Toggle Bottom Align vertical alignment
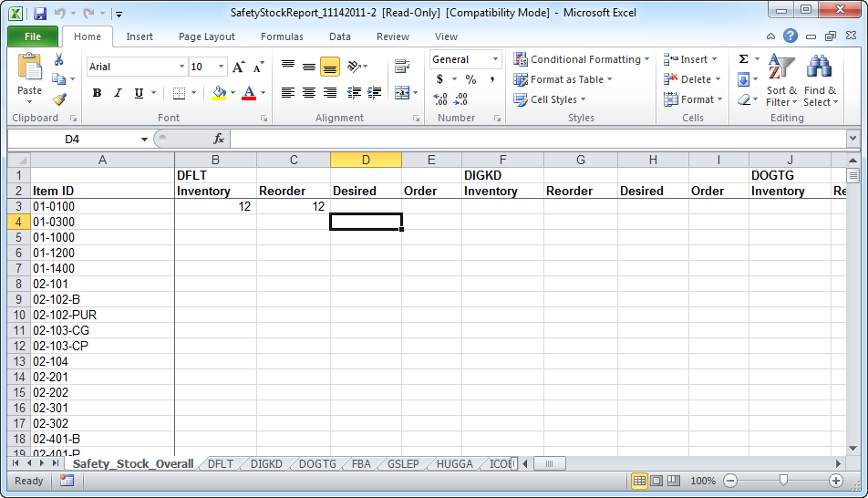 click(x=330, y=67)
